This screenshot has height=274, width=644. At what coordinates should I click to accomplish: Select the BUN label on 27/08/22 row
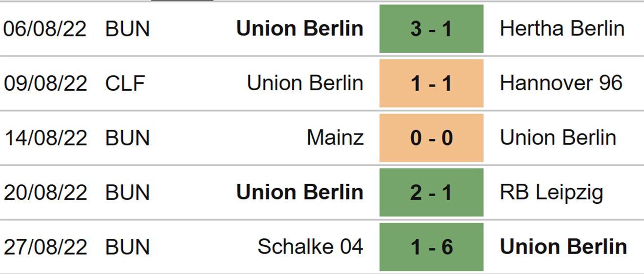(x=126, y=247)
